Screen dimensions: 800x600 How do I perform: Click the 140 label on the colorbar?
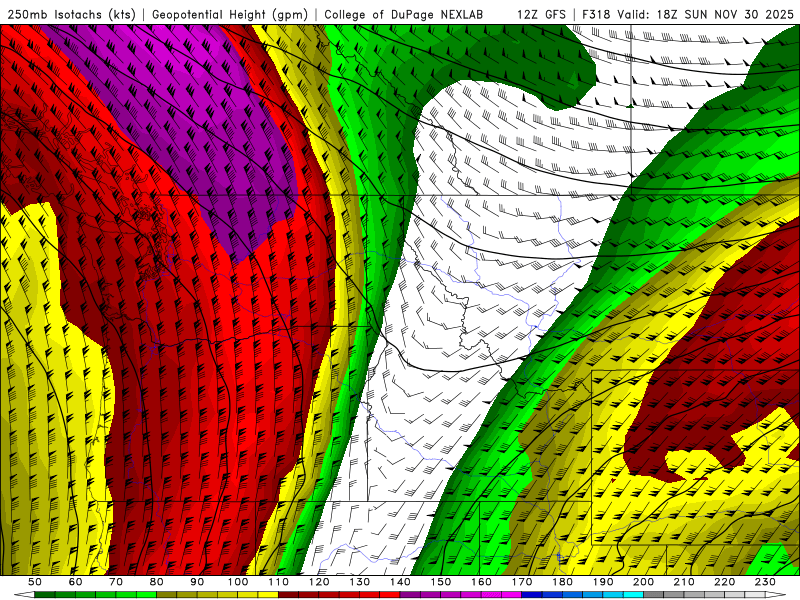click(400, 582)
